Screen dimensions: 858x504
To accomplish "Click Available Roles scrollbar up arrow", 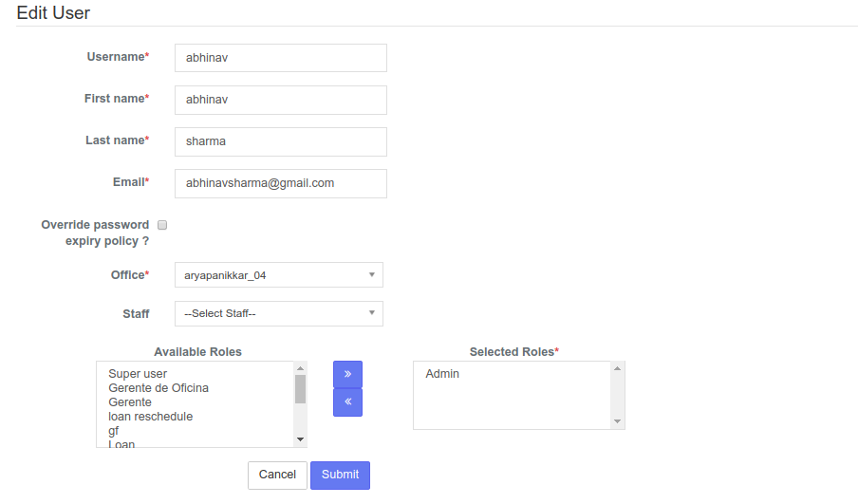I will click(x=300, y=368).
